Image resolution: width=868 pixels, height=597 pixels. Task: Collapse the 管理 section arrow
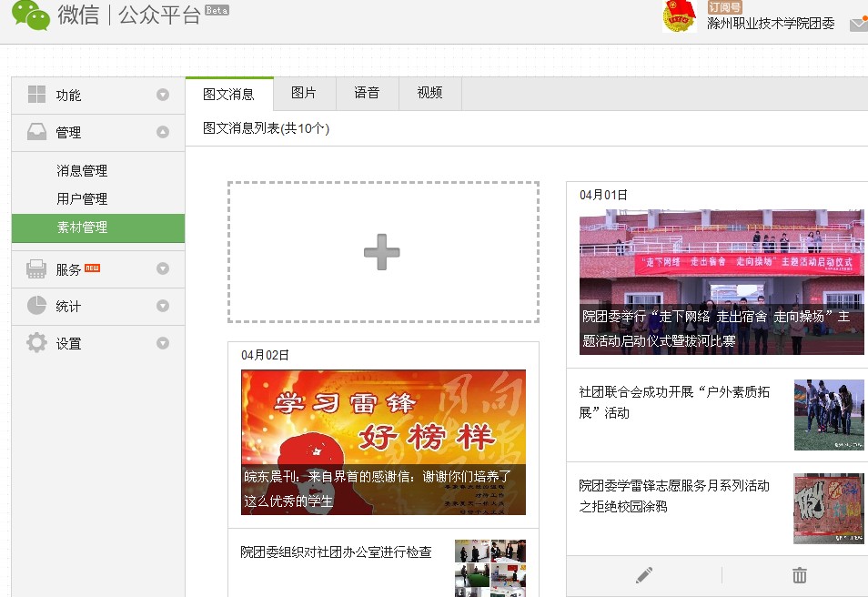pos(163,132)
